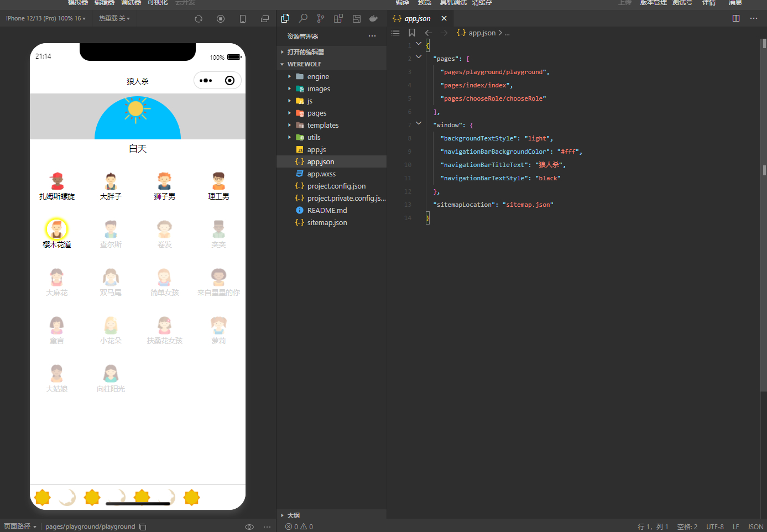Fold the "pages" array in editor gutter
Image resolution: width=767 pixels, height=532 pixels.
point(419,56)
